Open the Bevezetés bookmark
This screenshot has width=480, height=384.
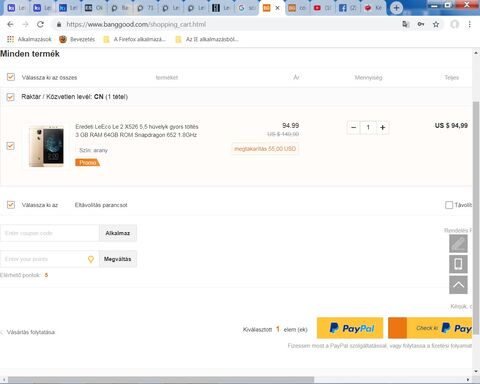pyautogui.click(x=77, y=39)
